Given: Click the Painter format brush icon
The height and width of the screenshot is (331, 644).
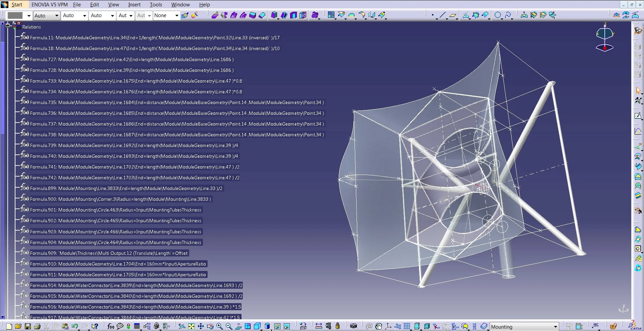Looking at the screenshot, I should 184,15.
